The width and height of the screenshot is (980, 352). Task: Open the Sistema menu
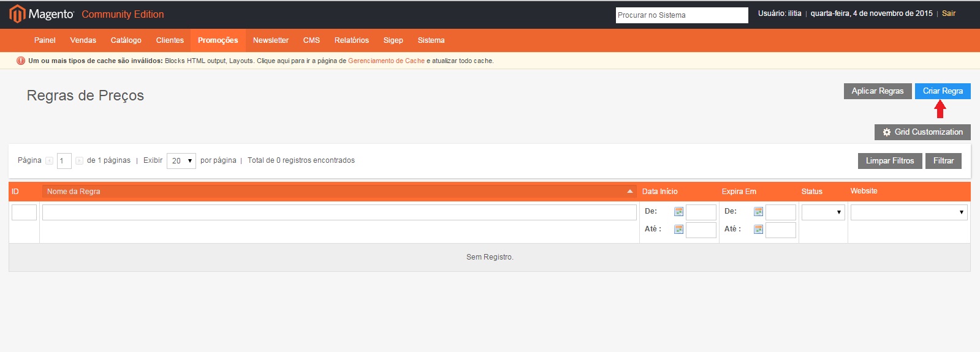click(431, 40)
